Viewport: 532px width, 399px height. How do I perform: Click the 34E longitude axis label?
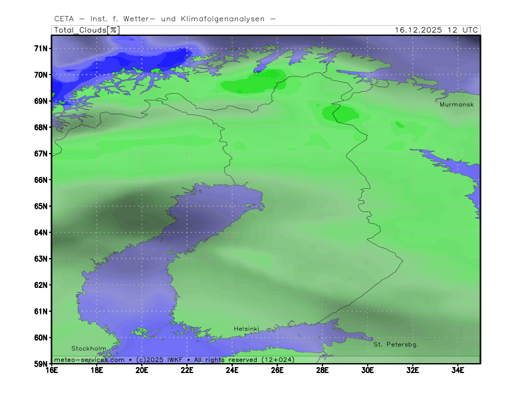(x=458, y=370)
